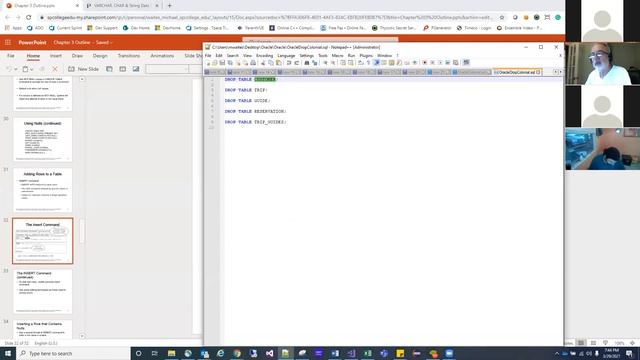Screen dimensions: 640x360
Task: Click Chapter 3 Outline document title
Action: (73, 42)
